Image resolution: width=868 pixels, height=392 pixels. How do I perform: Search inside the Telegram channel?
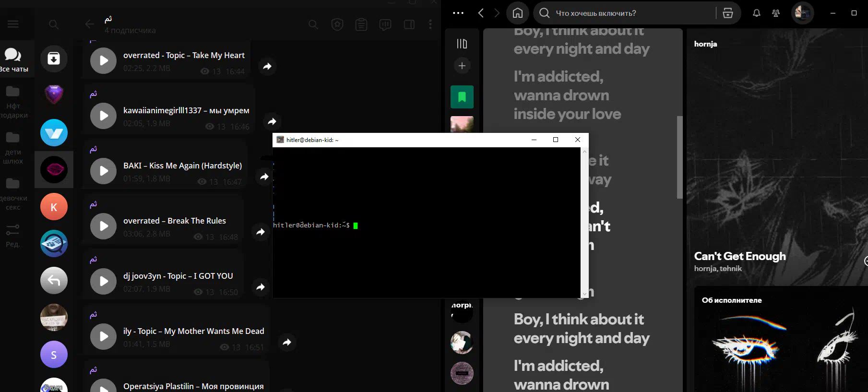tap(313, 24)
